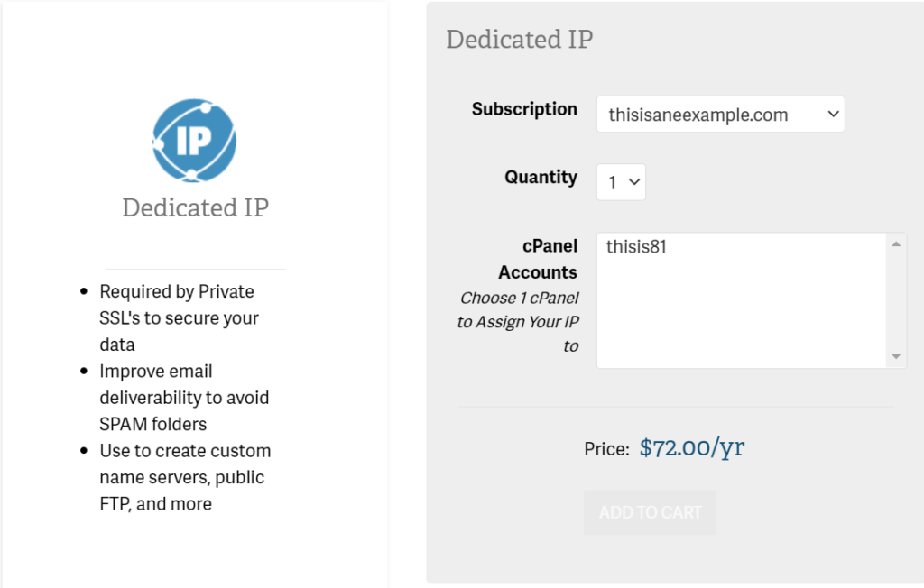Image resolution: width=924 pixels, height=588 pixels.
Task: Open the Subscription domain dropdown
Action: tap(720, 115)
